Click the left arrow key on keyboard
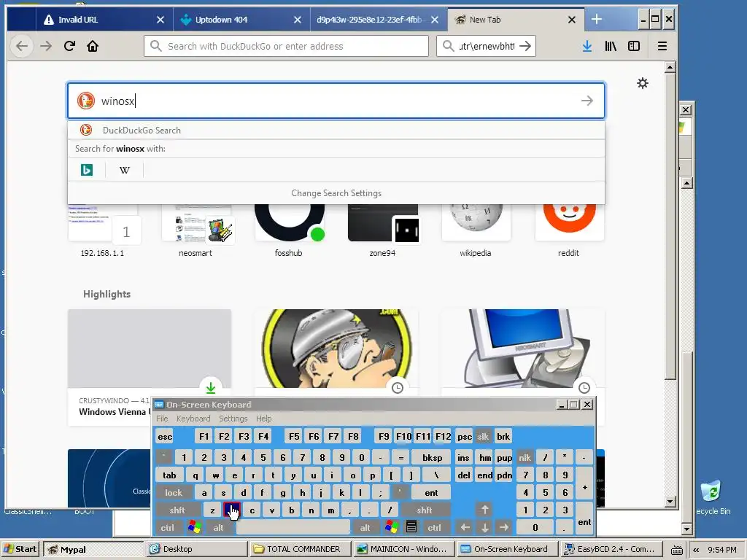Image resolution: width=747 pixels, height=560 pixels. coord(465,528)
